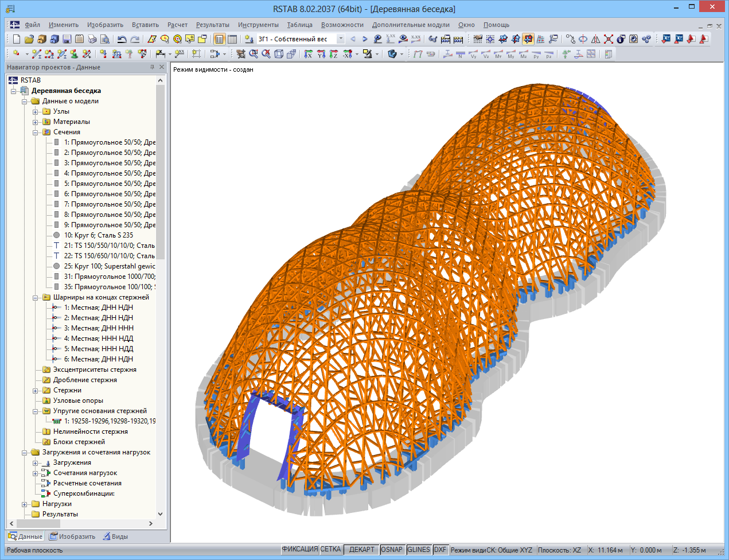The image size is (729, 560).
Task: Select 'Узловые опоры' tree item
Action: tap(78, 400)
